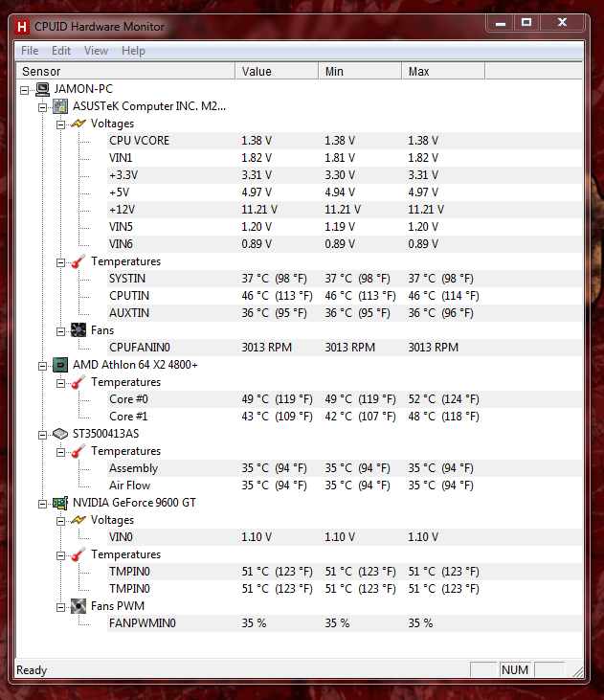Select the VIN1 voltage row
The height and width of the screenshot is (700, 604).
coord(345,158)
